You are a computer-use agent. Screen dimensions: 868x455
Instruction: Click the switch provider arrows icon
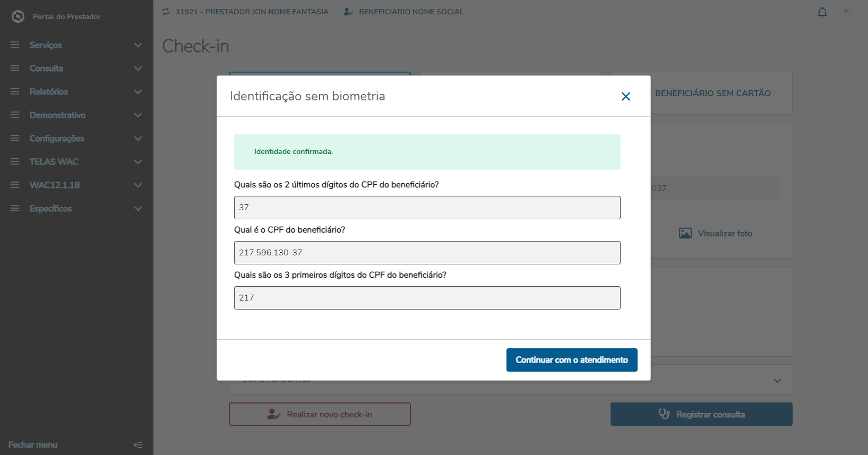point(166,12)
